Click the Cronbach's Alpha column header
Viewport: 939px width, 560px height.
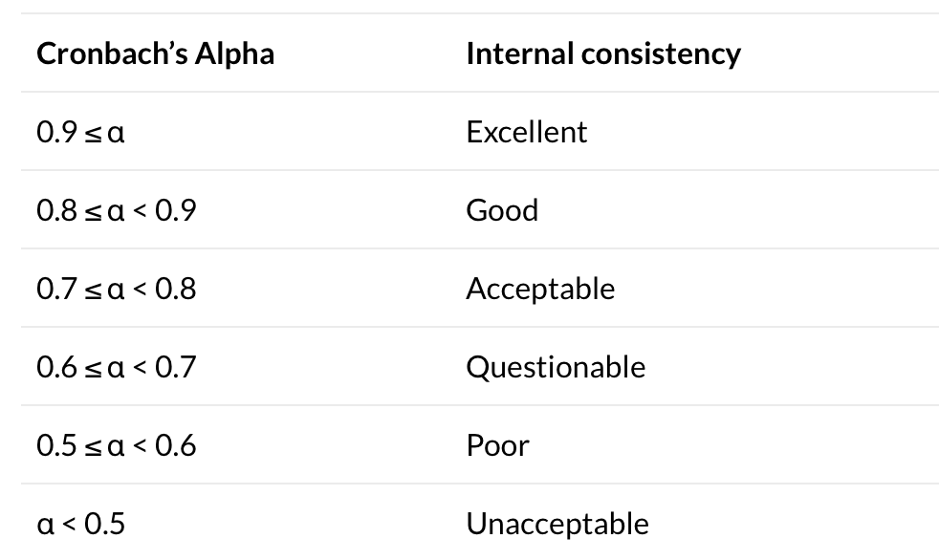pyautogui.click(x=156, y=54)
